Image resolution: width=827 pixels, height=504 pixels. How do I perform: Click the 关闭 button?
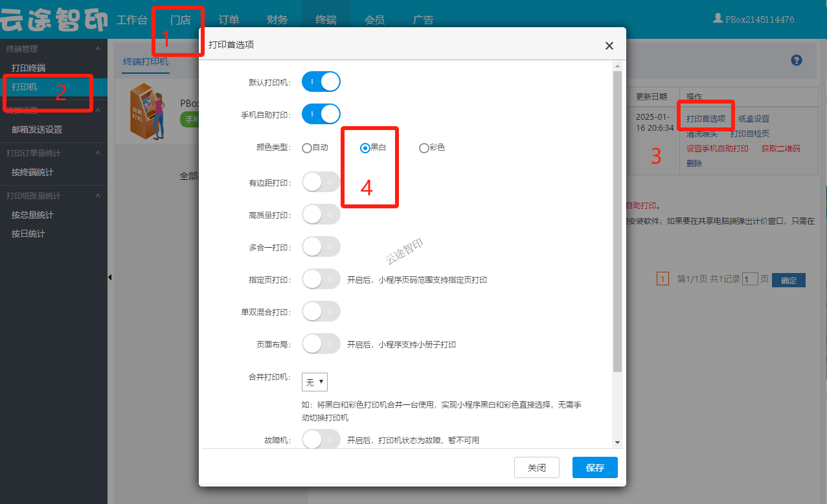(536, 468)
